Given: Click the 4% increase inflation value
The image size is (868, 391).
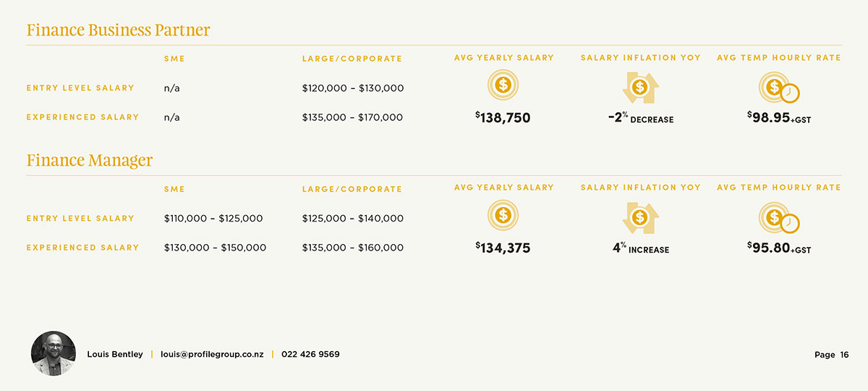Looking at the screenshot, I should [x=640, y=248].
